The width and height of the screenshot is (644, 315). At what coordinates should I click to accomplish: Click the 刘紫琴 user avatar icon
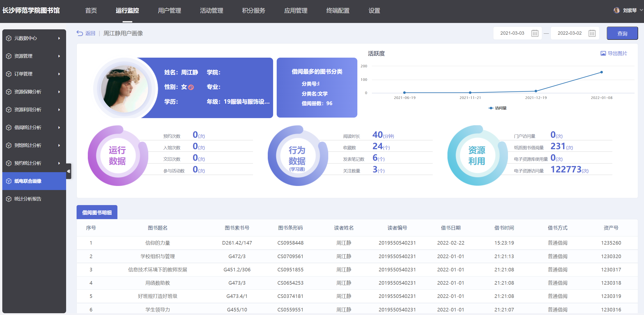click(616, 10)
